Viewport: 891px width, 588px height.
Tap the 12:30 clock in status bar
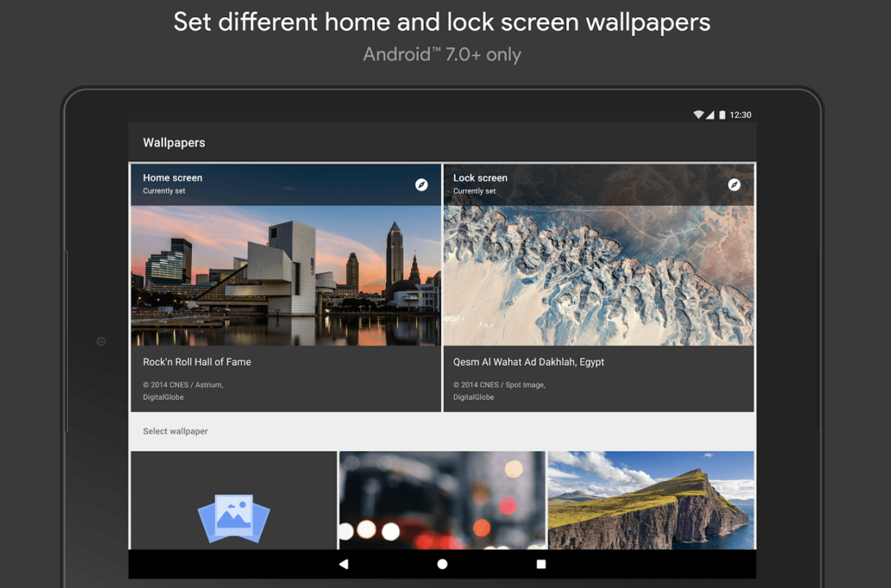click(x=740, y=115)
